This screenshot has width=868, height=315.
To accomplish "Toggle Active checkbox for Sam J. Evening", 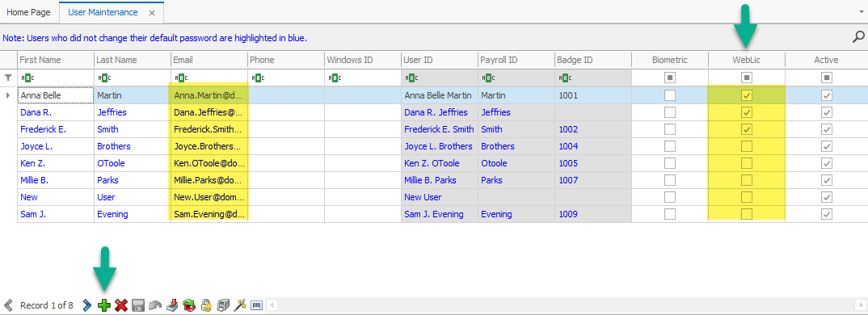I will tap(827, 214).
